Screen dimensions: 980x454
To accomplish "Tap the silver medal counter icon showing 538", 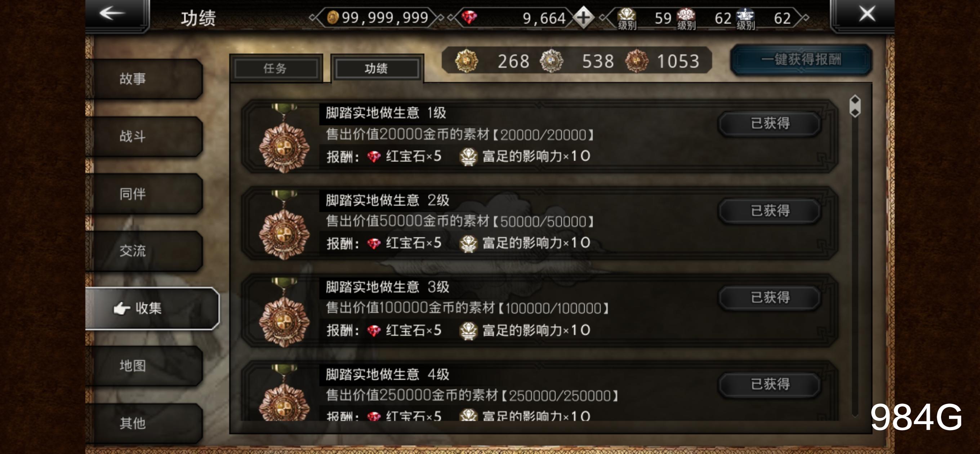I will click(552, 61).
